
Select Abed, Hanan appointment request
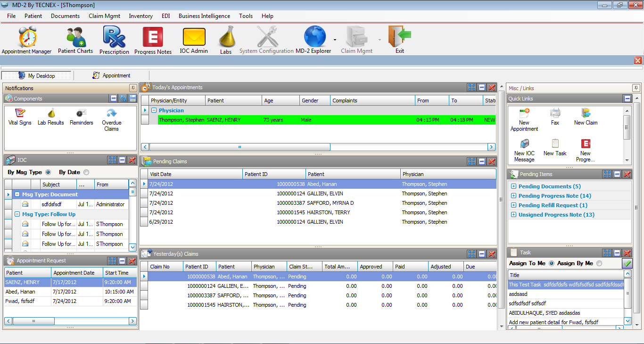coord(71,292)
